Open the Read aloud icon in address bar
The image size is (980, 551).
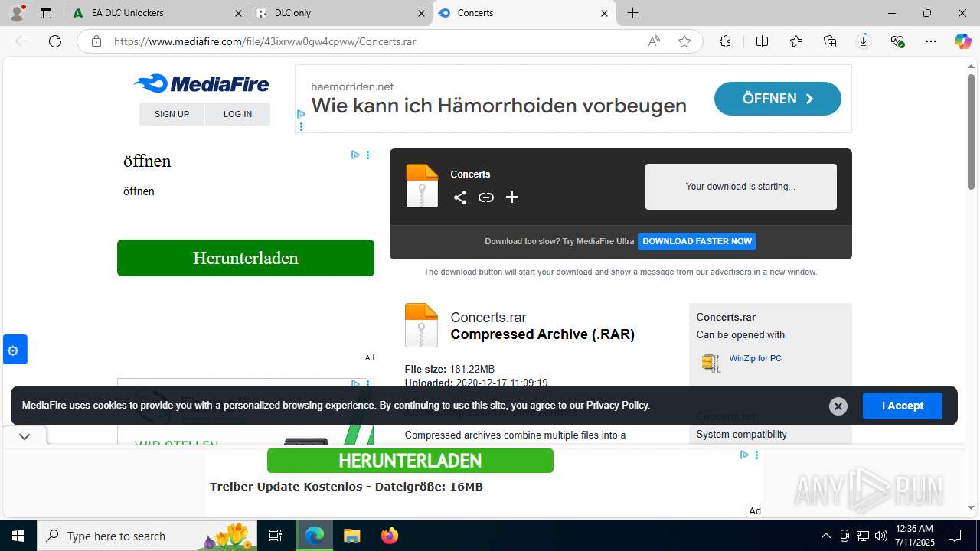(x=654, y=41)
